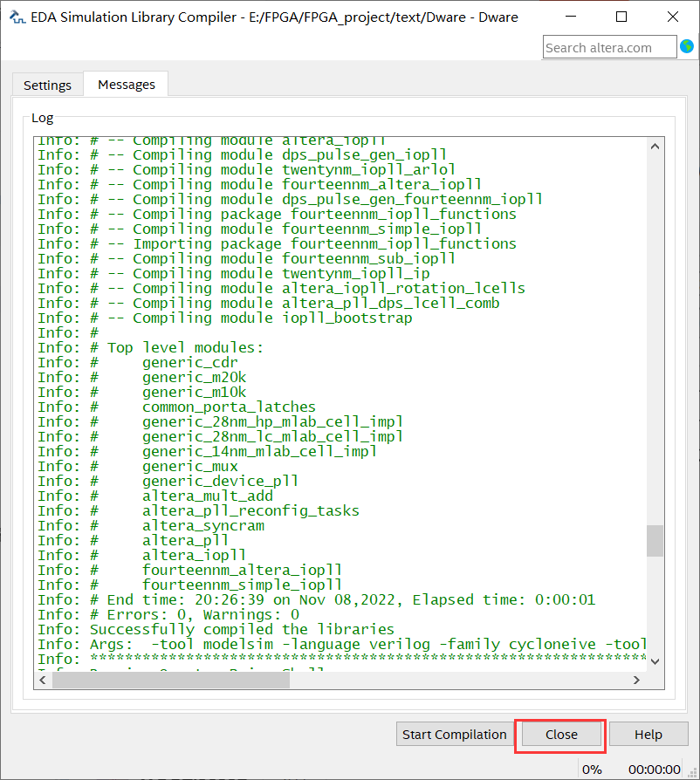
Task: Click the EDA Simulation Library Compiler title icon
Action: pyautogui.click(x=17, y=17)
